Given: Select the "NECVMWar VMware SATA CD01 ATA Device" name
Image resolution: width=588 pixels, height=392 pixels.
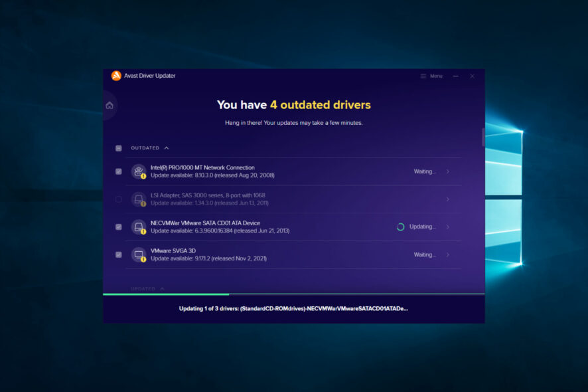Looking at the screenshot, I should [x=205, y=223].
